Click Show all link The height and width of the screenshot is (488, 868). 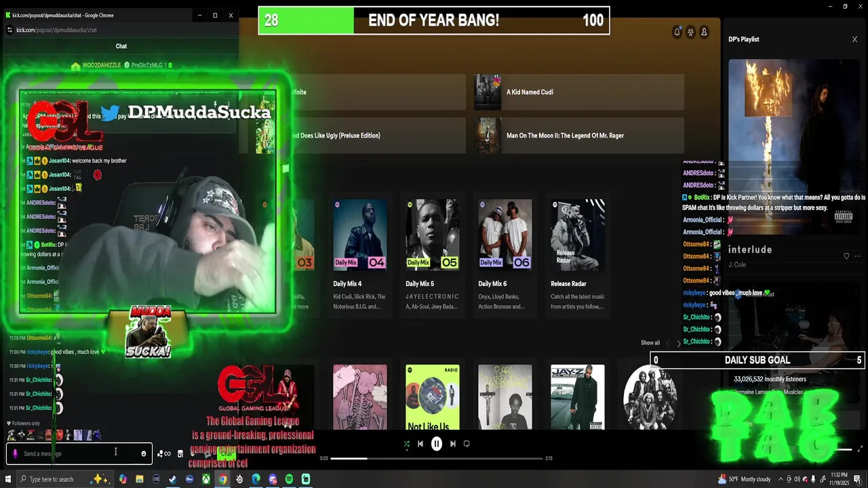tap(650, 343)
